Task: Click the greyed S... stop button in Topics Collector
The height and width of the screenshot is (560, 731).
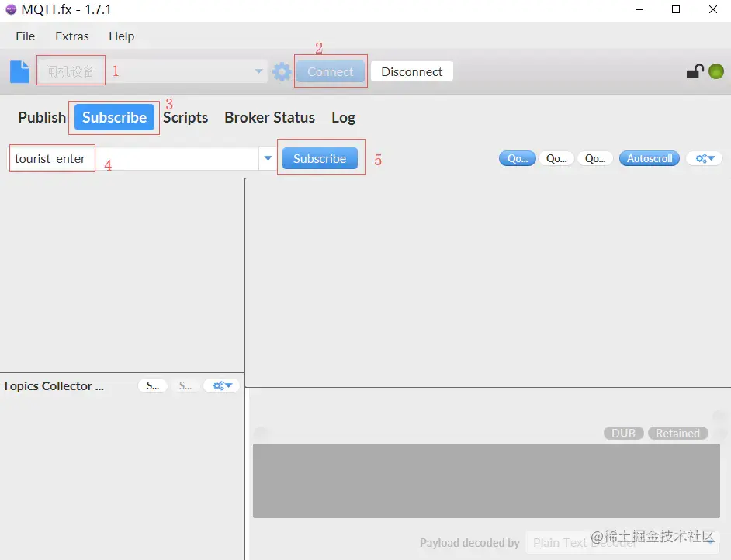Action: (185, 385)
